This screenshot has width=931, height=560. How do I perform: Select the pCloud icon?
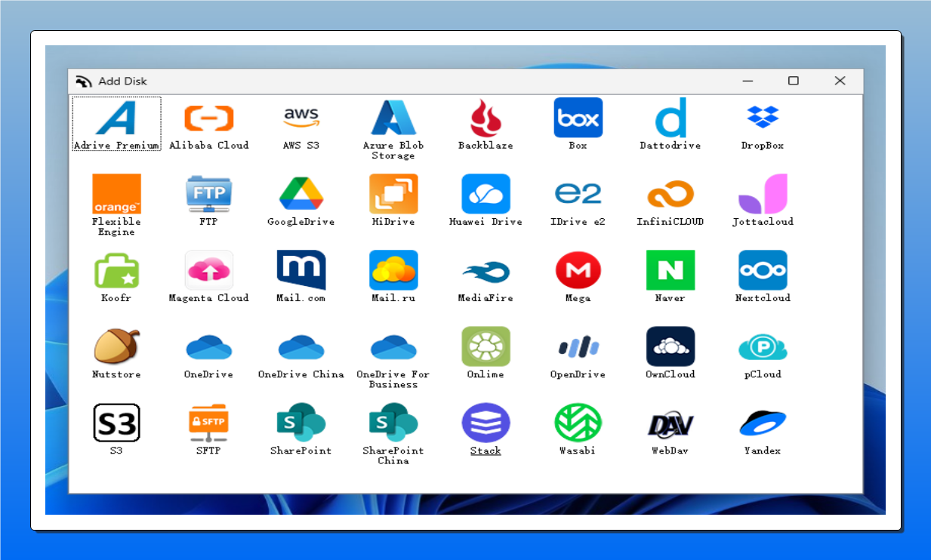(763, 347)
